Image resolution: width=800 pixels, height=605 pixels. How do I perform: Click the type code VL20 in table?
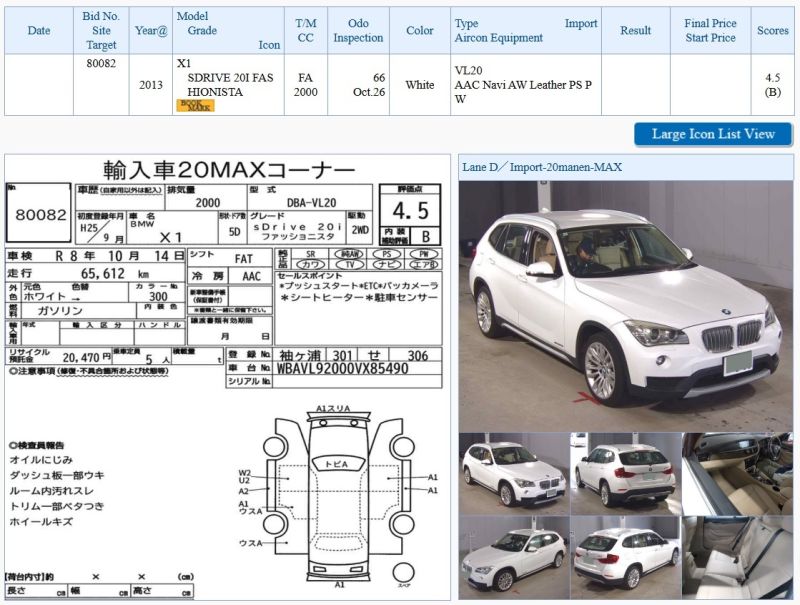point(468,71)
